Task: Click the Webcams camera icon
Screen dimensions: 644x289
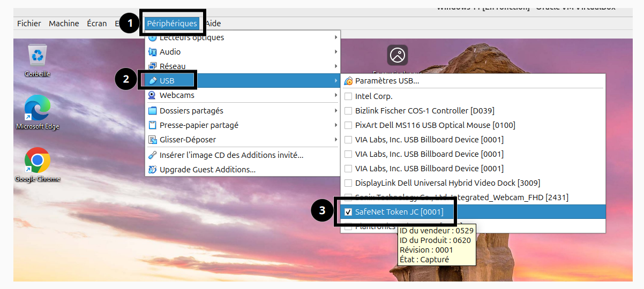Action: (152, 95)
